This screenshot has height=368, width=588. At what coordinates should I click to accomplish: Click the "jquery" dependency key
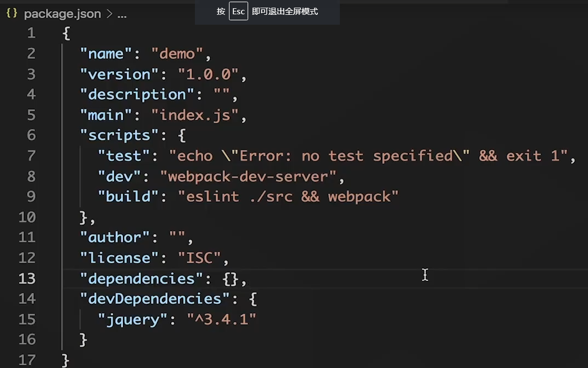[x=133, y=319]
